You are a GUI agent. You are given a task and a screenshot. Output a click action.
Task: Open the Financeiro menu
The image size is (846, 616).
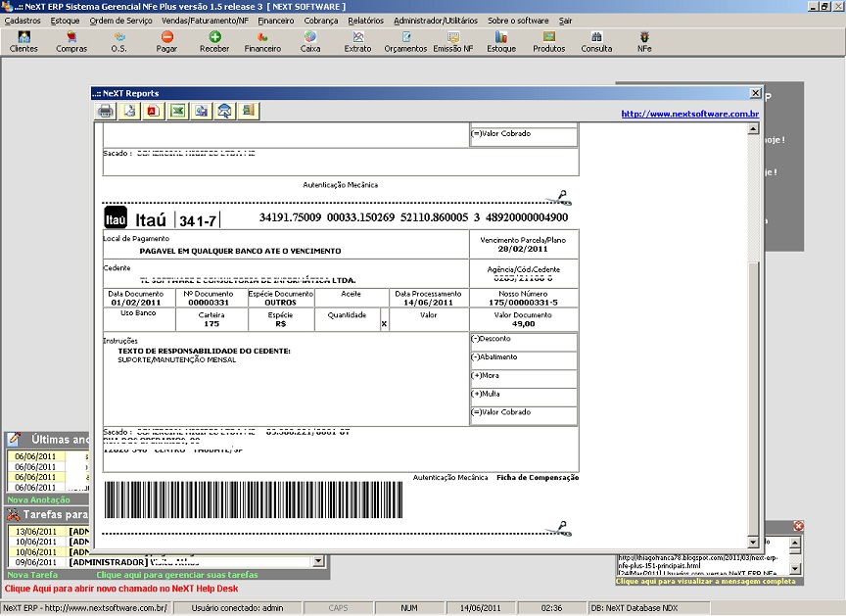(x=276, y=21)
